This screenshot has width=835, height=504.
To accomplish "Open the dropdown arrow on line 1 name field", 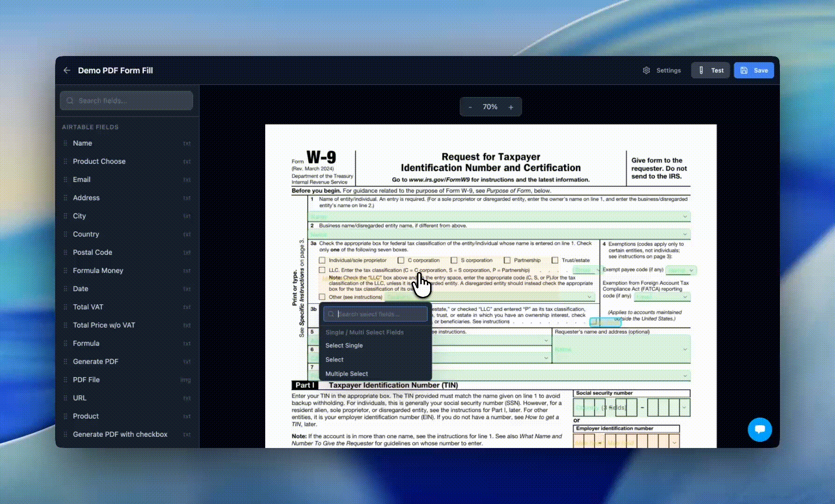I will pos(685,217).
